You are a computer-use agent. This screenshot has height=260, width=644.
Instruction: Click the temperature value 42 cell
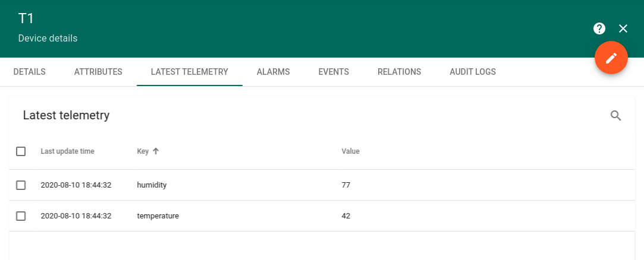[346, 215]
